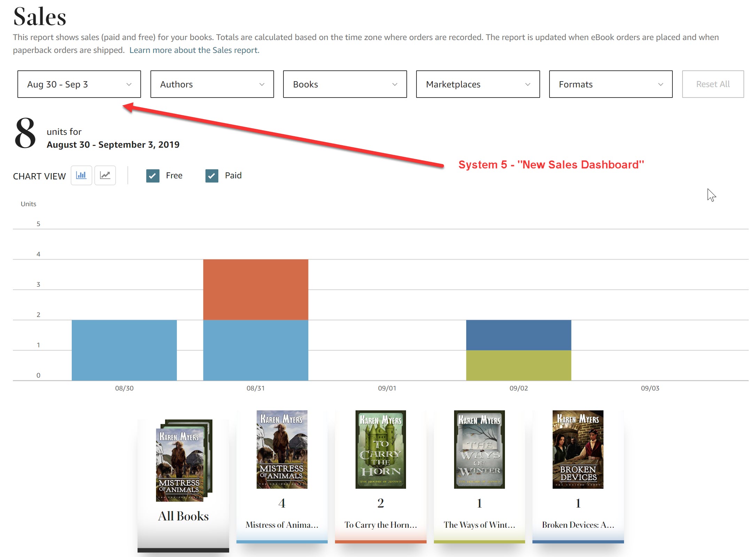Switch to the line chart view icon
Image resolution: width=756 pixels, height=557 pixels.
click(x=105, y=176)
